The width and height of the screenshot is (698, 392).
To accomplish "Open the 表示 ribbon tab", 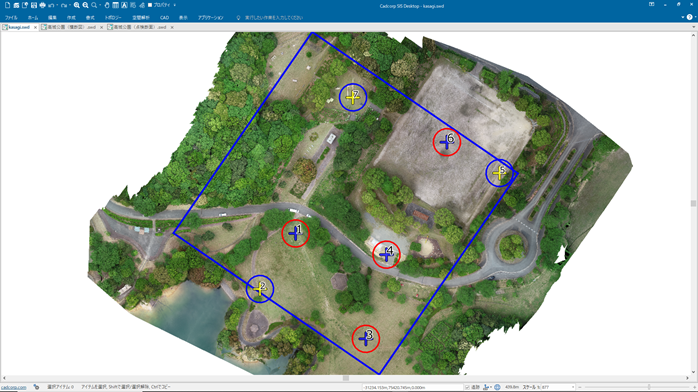I will (183, 18).
